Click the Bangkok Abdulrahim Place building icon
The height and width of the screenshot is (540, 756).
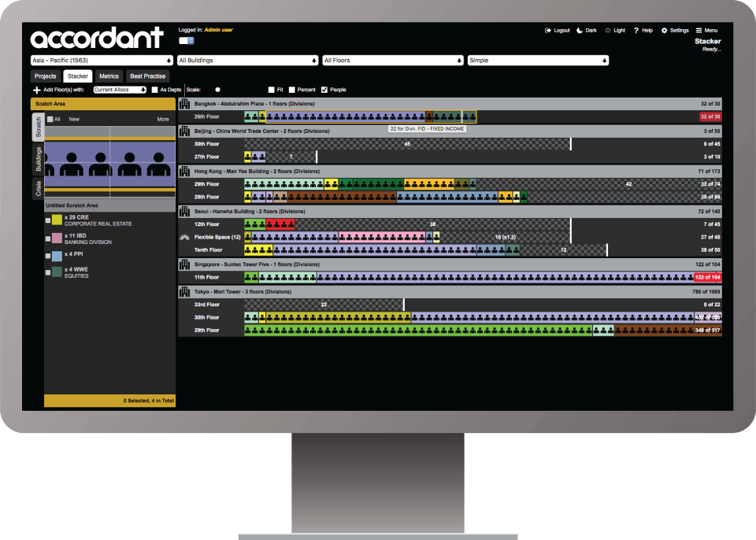[184, 104]
